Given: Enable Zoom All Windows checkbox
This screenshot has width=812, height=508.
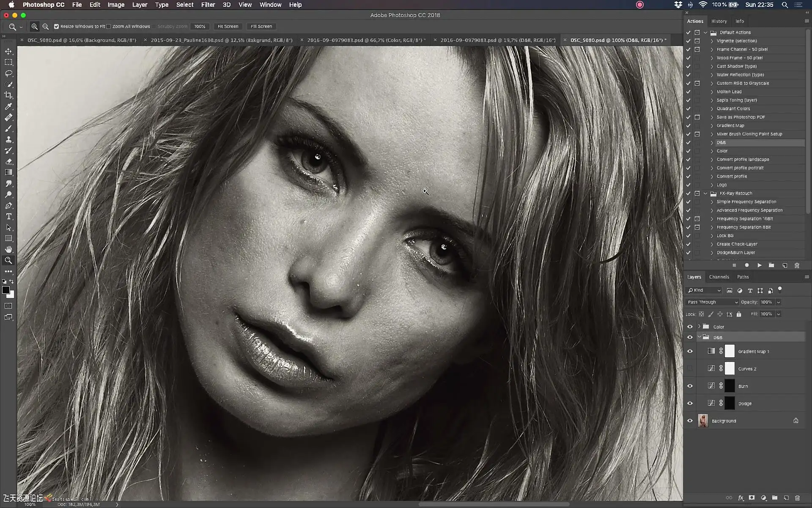Looking at the screenshot, I should [x=109, y=26].
